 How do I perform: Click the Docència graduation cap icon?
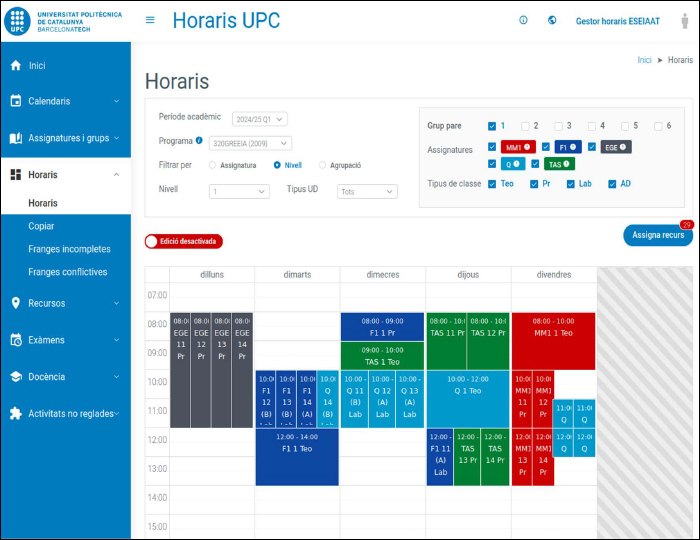click(x=15, y=377)
